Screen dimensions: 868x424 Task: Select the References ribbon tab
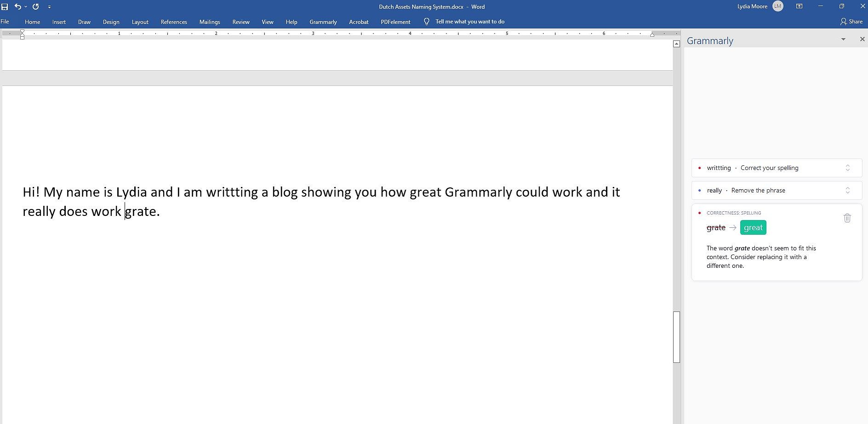(x=174, y=22)
